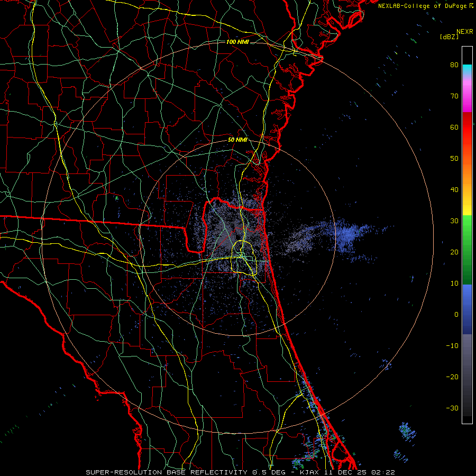
Task: Click the 100 NMI range ring label
Action: coord(237,42)
